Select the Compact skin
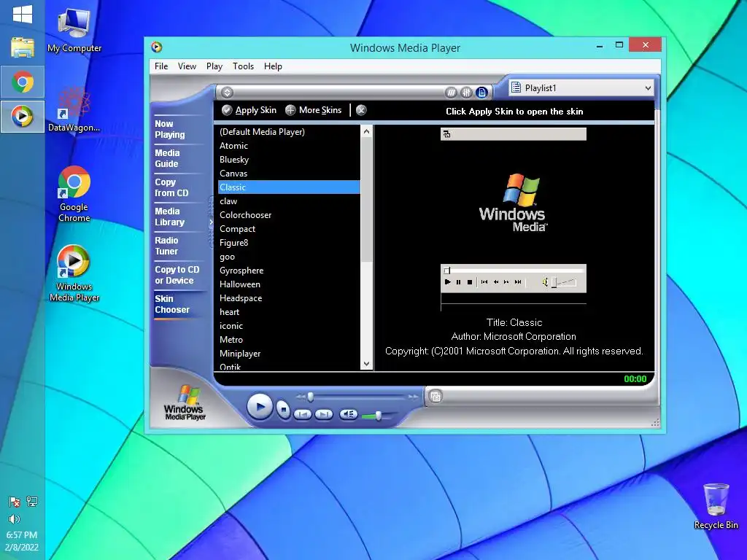Image resolution: width=747 pixels, height=560 pixels. click(289, 228)
